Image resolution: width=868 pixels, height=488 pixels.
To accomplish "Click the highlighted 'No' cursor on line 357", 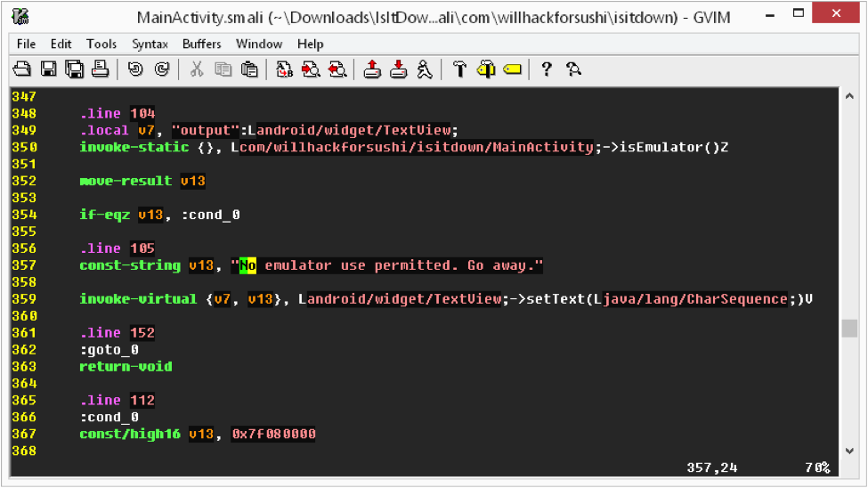I will 247,265.
